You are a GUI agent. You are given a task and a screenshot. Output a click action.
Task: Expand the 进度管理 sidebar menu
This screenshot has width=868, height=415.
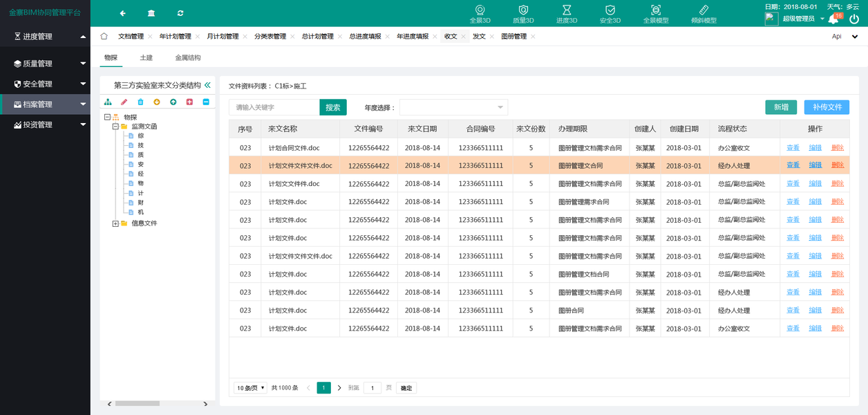[45, 36]
